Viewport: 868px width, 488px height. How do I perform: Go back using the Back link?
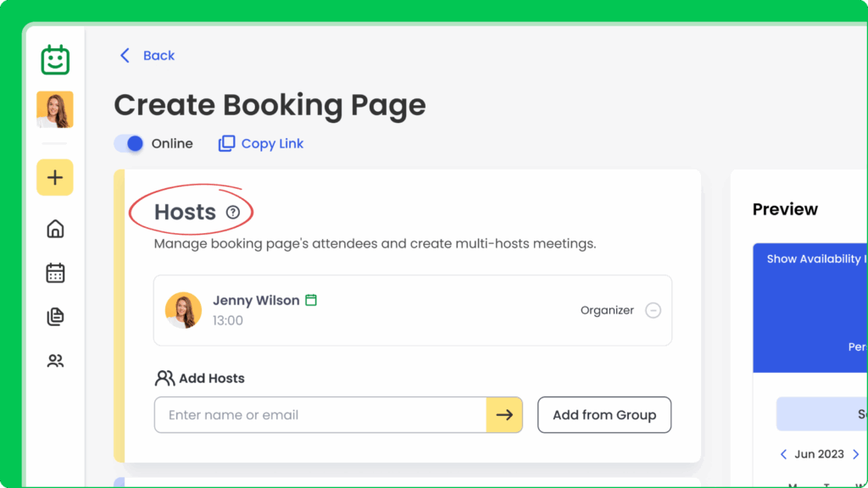pyautogui.click(x=147, y=56)
